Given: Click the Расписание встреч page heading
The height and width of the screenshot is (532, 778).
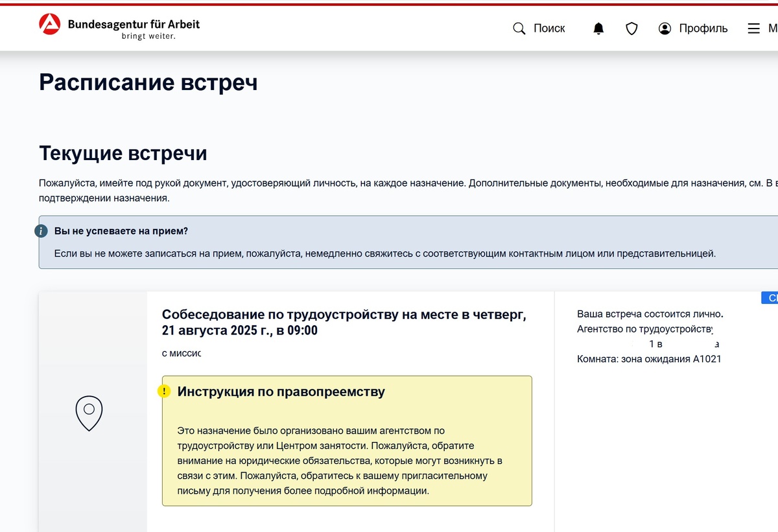Looking at the screenshot, I should 148,82.
